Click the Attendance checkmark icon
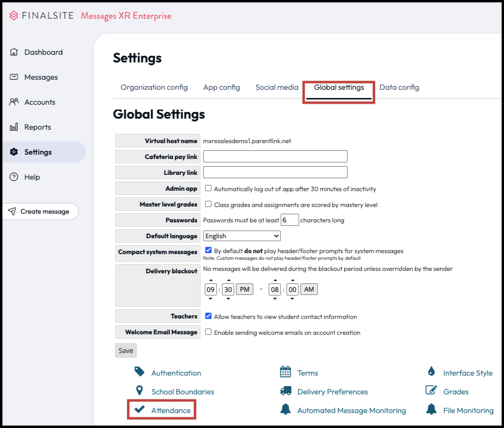The image size is (504, 428). pyautogui.click(x=139, y=409)
